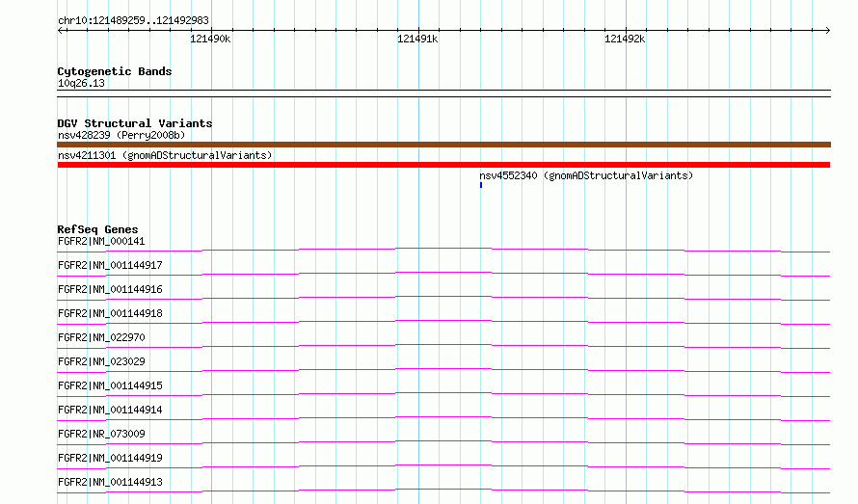Image resolution: width=858 pixels, height=504 pixels.
Task: Click the brown nsv428239 variant bar
Action: [x=443, y=145]
